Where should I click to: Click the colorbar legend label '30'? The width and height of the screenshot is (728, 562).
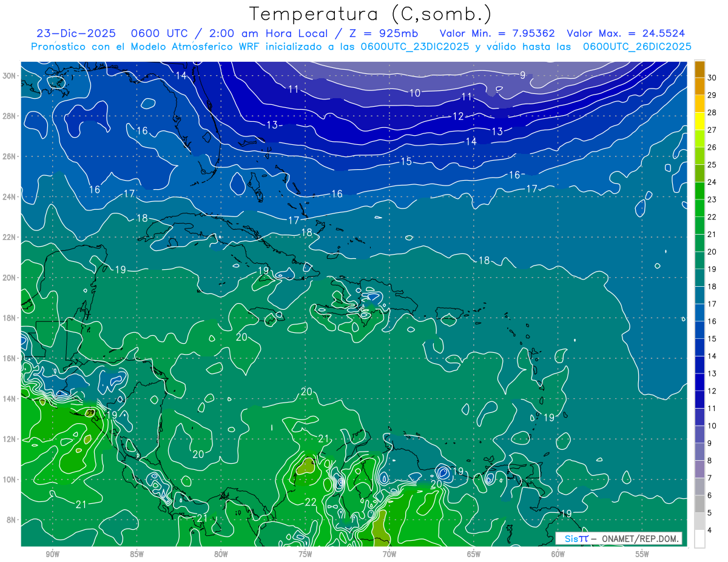[x=712, y=78]
